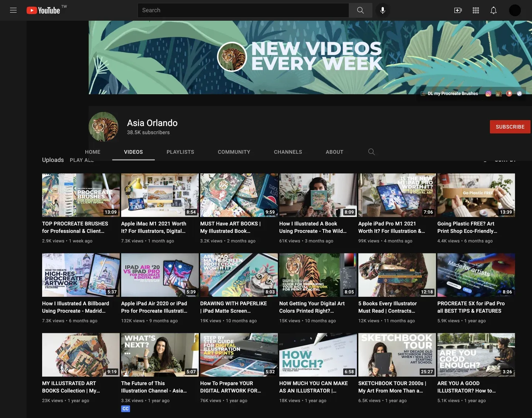Image resolution: width=532 pixels, height=418 pixels.
Task: Open the 5 Books Every Illustrator thumbnail
Action: [x=397, y=275]
